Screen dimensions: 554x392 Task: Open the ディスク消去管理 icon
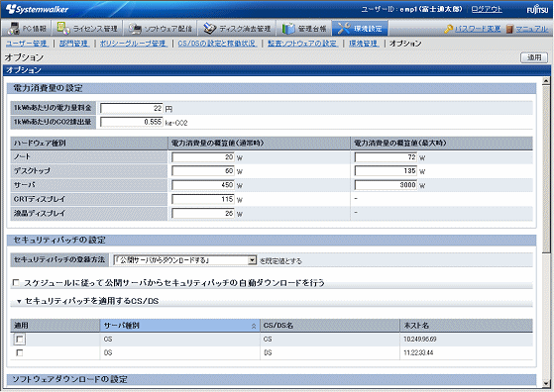click(209, 29)
